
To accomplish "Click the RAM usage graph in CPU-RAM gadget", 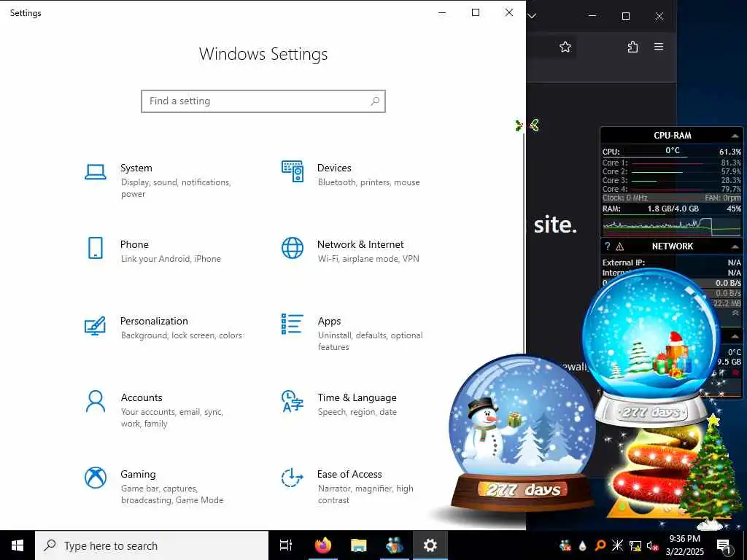I will click(672, 226).
